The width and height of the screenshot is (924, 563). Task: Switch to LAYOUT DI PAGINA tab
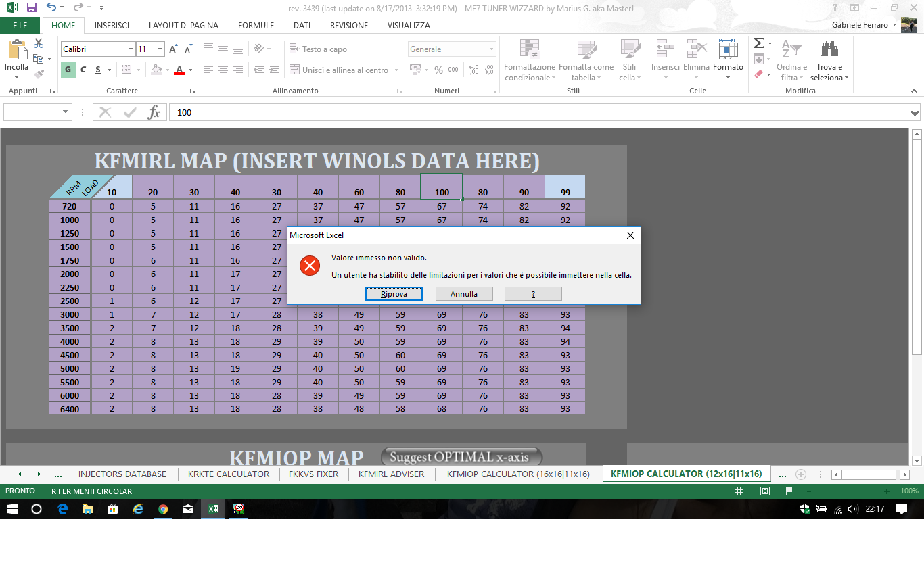pos(183,26)
